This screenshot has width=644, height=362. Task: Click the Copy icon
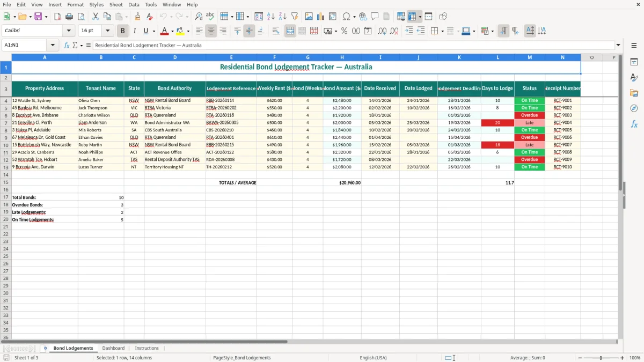coord(107,17)
